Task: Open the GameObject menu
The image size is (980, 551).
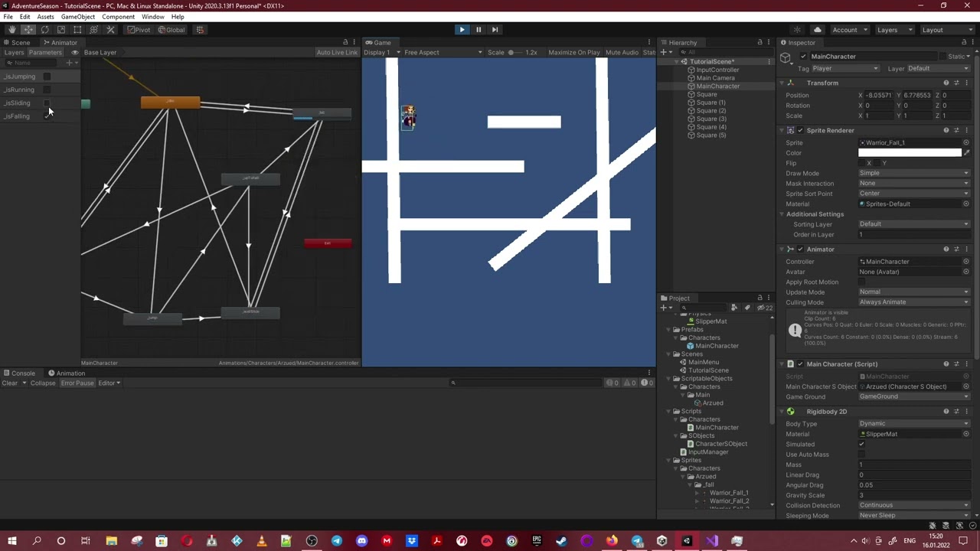Action: [x=79, y=16]
